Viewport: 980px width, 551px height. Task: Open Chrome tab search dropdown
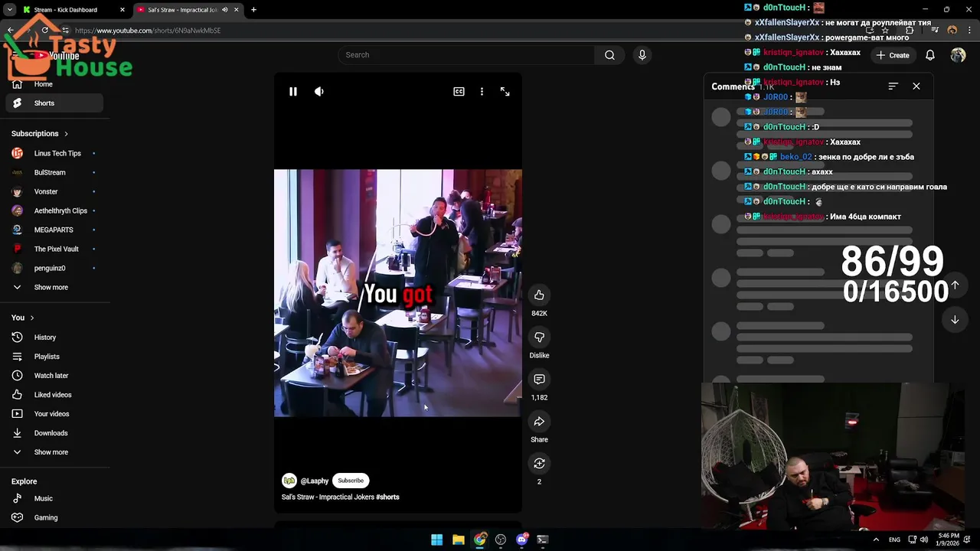click(9, 10)
